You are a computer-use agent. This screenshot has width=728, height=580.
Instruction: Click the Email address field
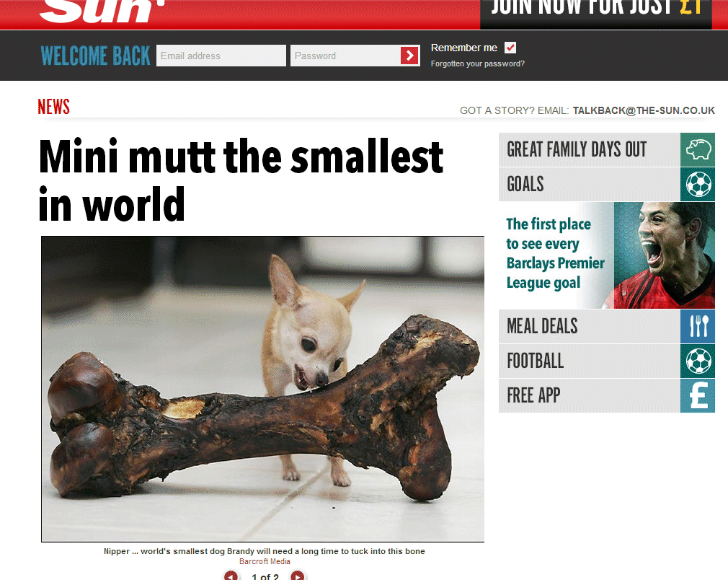coord(221,56)
